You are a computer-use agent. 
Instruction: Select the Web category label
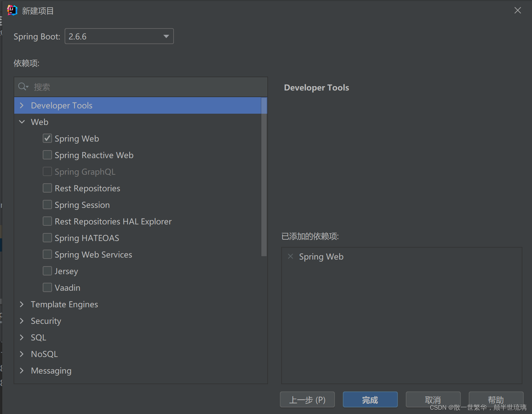[39, 122]
